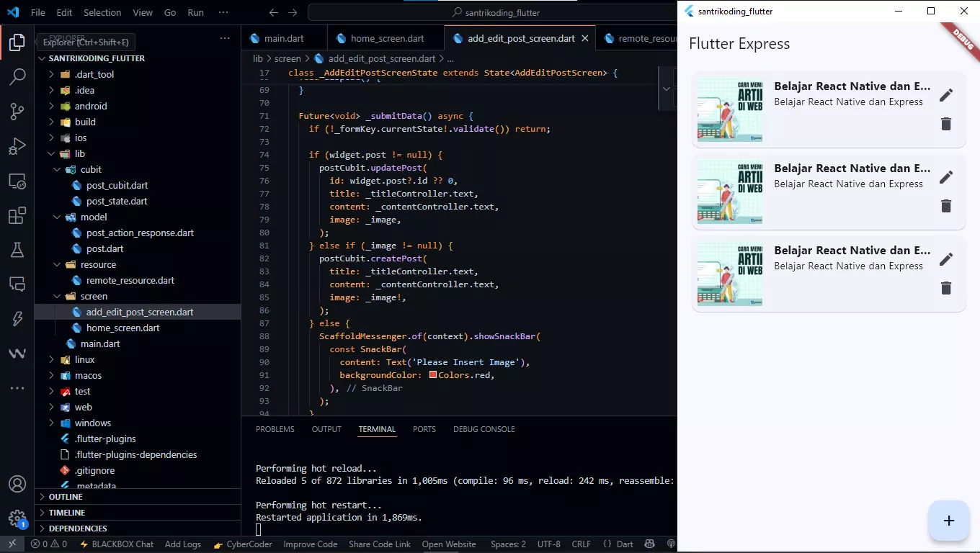This screenshot has width=980, height=553.
Task: Delete the third post with trash icon
Action: [x=946, y=288]
